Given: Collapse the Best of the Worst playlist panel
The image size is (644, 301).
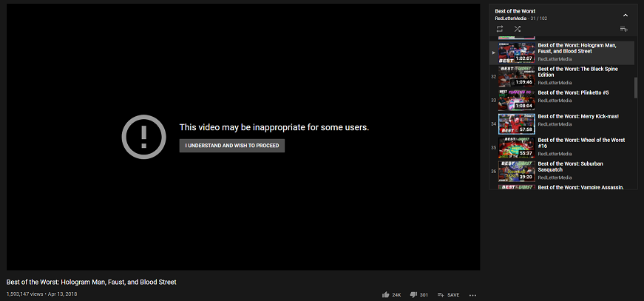Looking at the screenshot, I should point(625,16).
